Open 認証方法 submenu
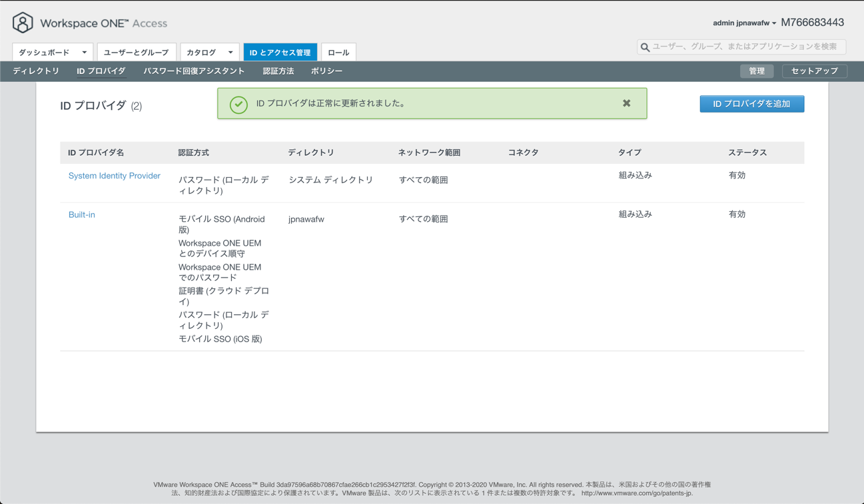Screen dimensions: 864x504 click(x=278, y=71)
